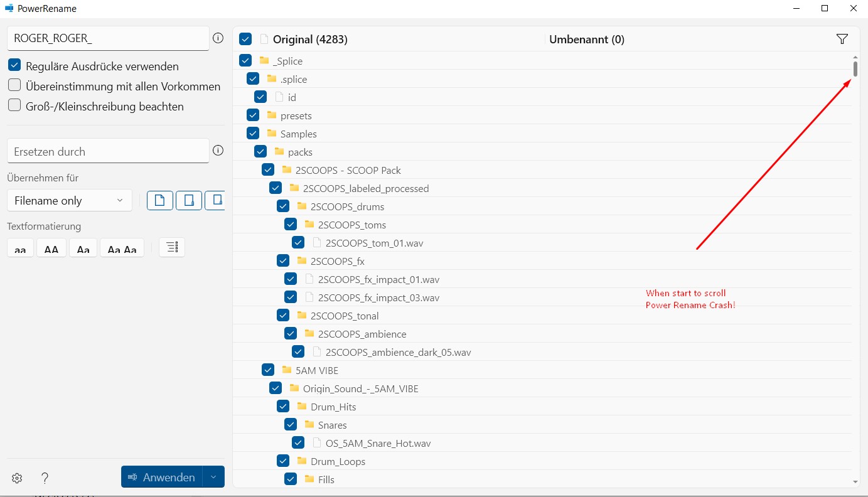Apply title case using the Aa icon
Image resolution: width=868 pixels, height=497 pixels.
(83, 247)
